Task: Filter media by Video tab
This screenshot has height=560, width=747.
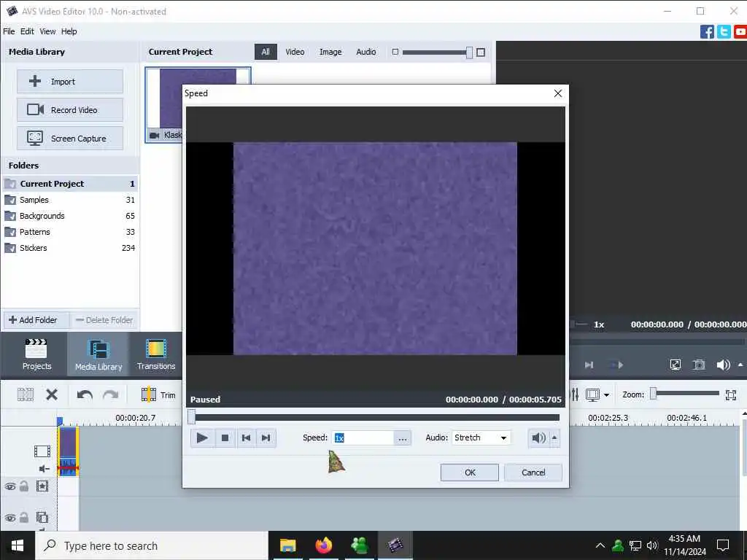Action: (295, 52)
